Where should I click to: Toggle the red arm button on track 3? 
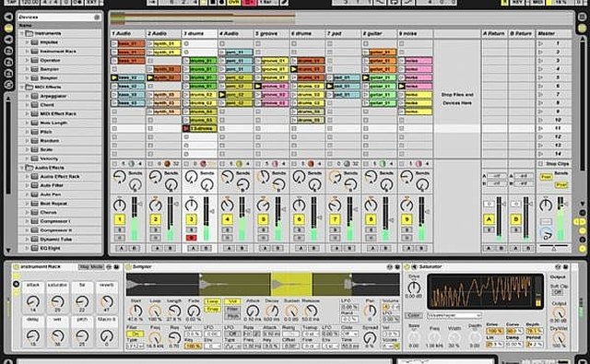(191, 238)
